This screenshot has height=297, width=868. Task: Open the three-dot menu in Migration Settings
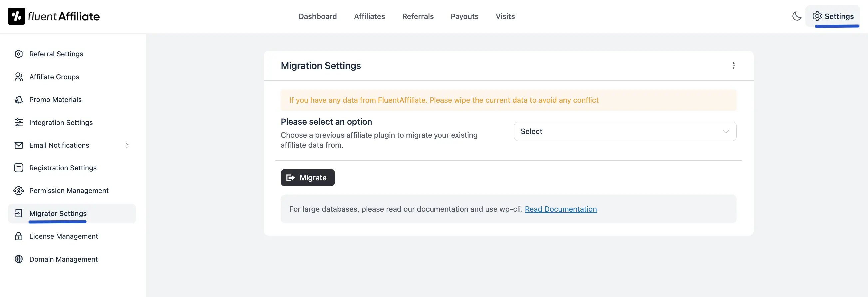(733, 65)
